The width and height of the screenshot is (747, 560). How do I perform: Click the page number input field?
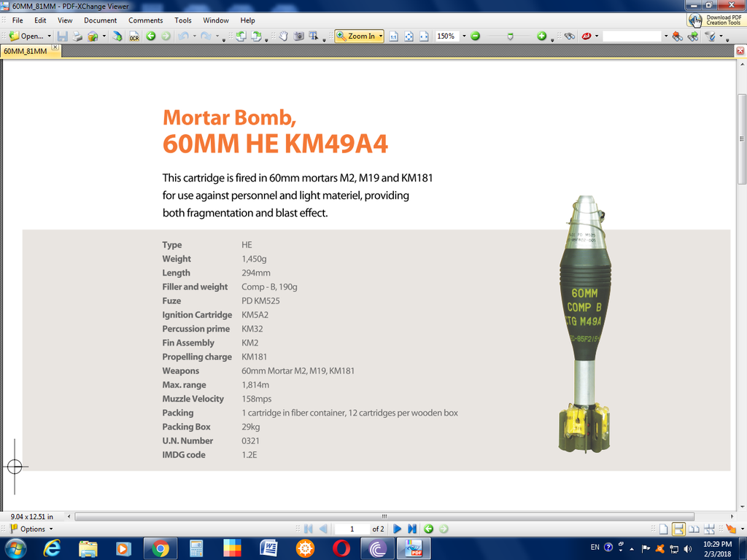[352, 529]
